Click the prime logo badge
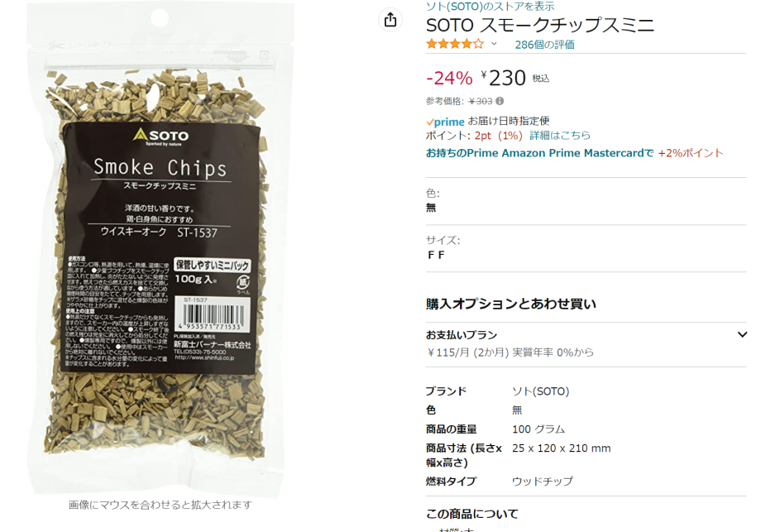This screenshot has width=761, height=532. point(445,122)
